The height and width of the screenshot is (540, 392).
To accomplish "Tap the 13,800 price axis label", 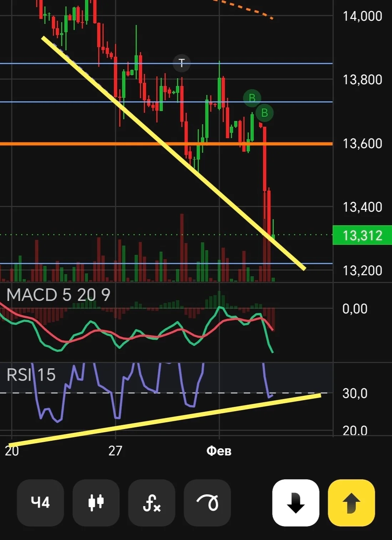I will tap(362, 80).
